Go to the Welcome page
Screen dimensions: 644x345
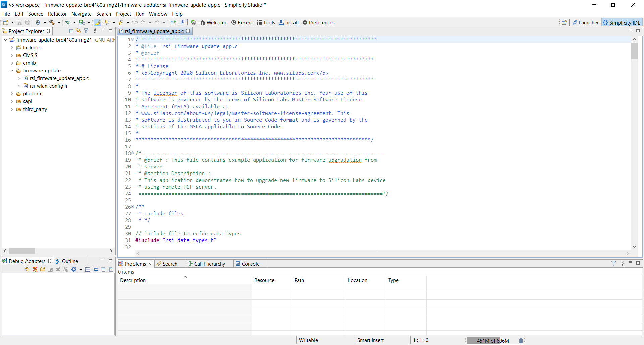pyautogui.click(x=214, y=22)
